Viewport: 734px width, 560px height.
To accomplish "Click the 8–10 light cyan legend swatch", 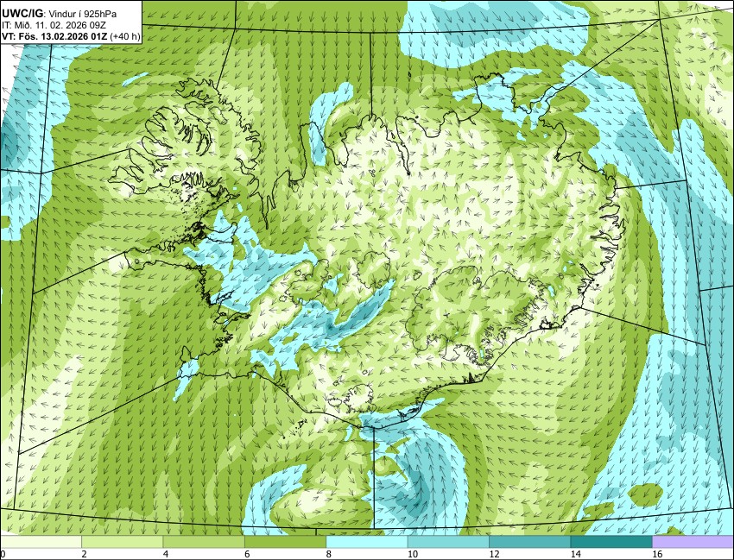I will [x=366, y=542].
